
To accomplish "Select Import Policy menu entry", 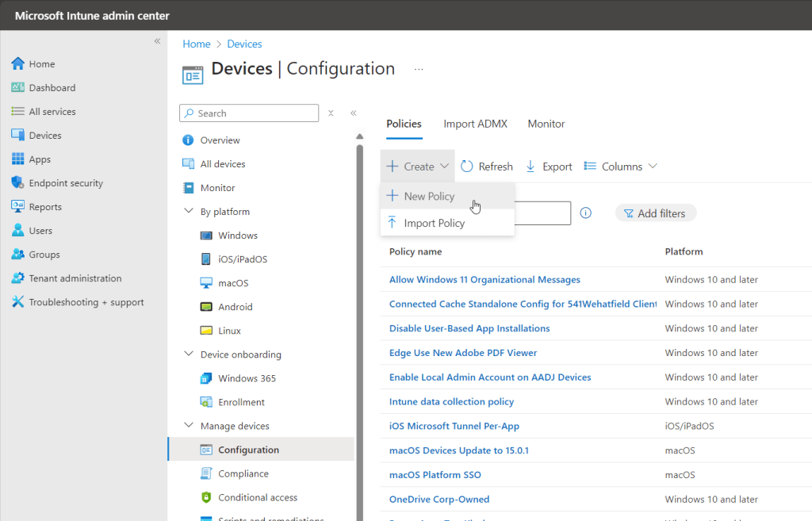I will 434,224.
